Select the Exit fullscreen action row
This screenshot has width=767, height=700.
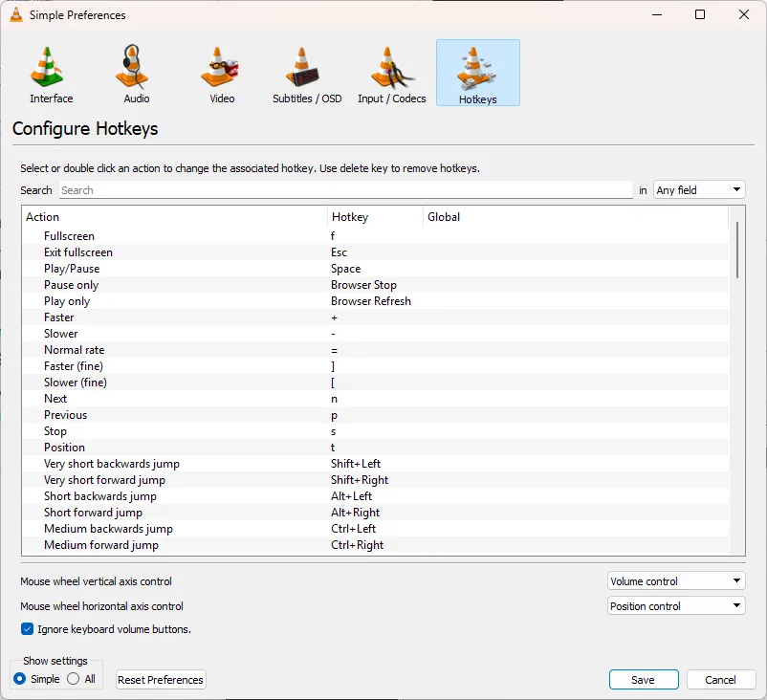(375, 252)
